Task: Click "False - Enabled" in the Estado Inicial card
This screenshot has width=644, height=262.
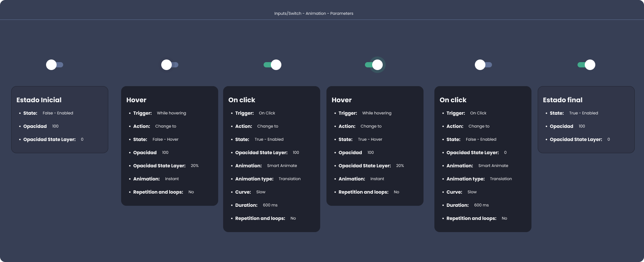Action: (x=58, y=113)
